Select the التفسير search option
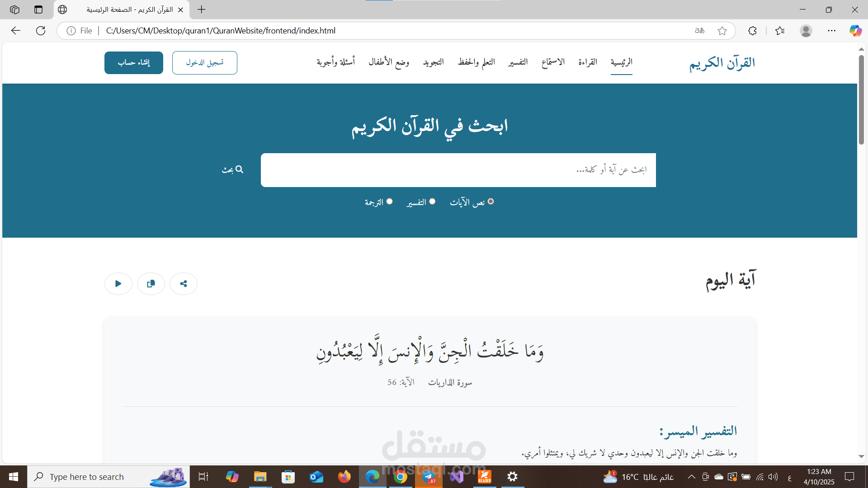The image size is (868, 488). click(x=432, y=202)
